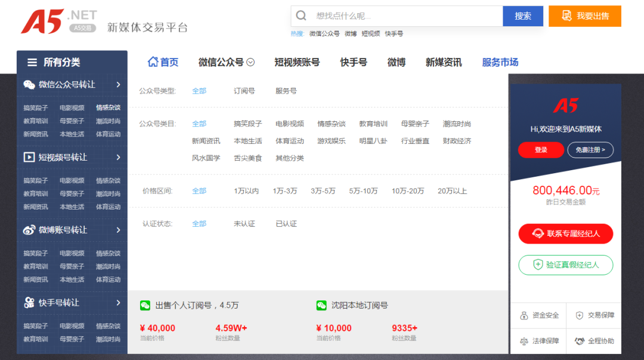Select 明星八卦 category filter
The image size is (644, 360).
pyautogui.click(x=373, y=141)
